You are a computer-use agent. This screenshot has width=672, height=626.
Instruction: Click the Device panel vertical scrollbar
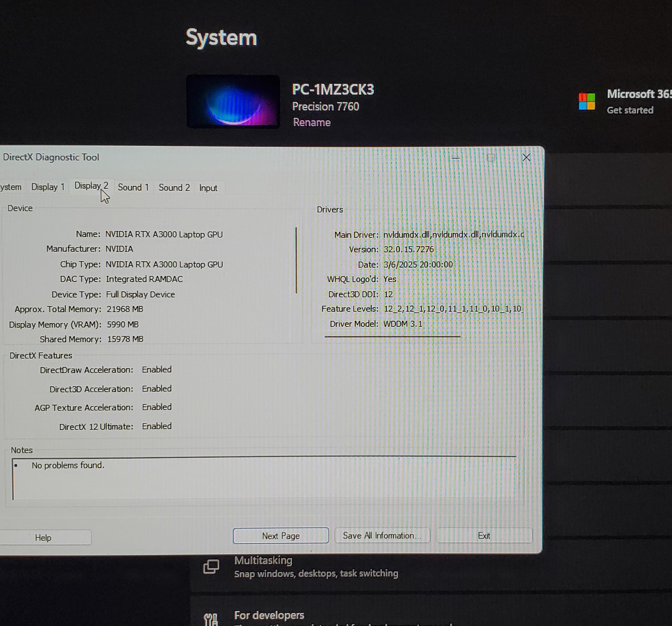[296, 260]
